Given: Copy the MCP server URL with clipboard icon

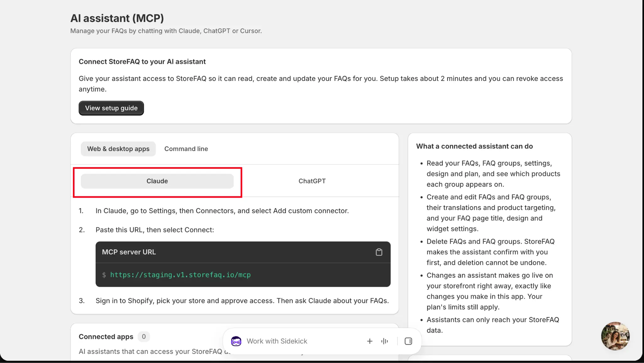Looking at the screenshot, I should (x=379, y=252).
